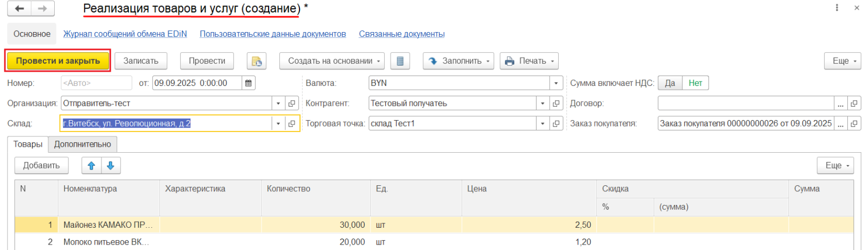This screenshot has height=250, width=868.
Task: Click the document structure icon before Заполнить
Action: pos(400,61)
